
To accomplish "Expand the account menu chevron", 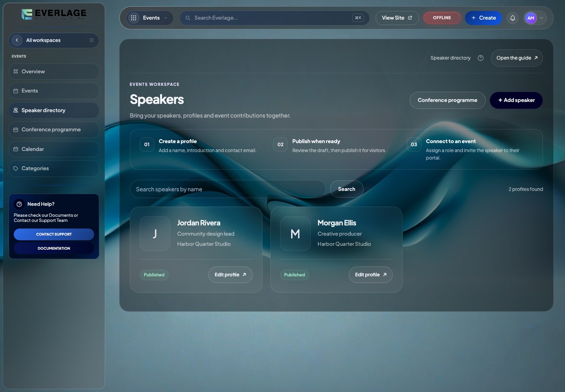I will pos(541,18).
